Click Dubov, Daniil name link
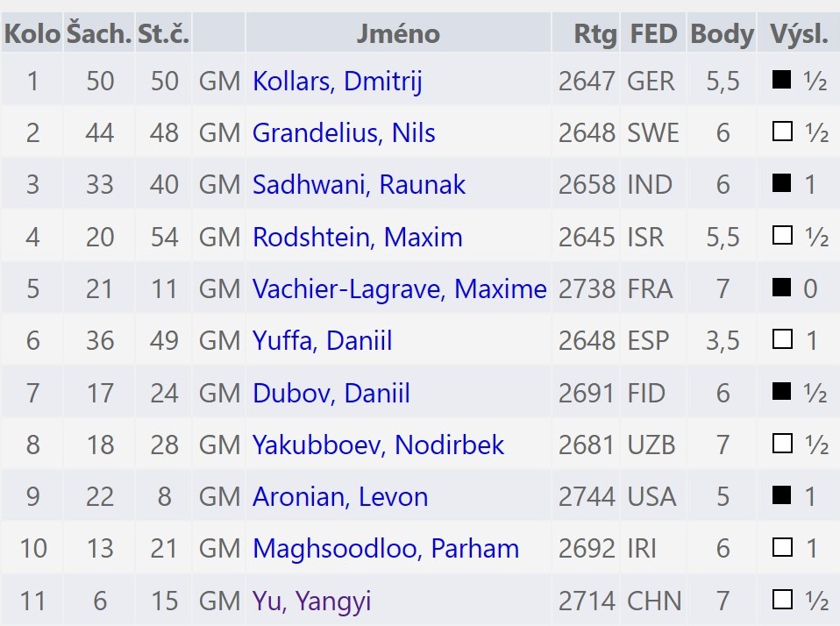 point(331,394)
